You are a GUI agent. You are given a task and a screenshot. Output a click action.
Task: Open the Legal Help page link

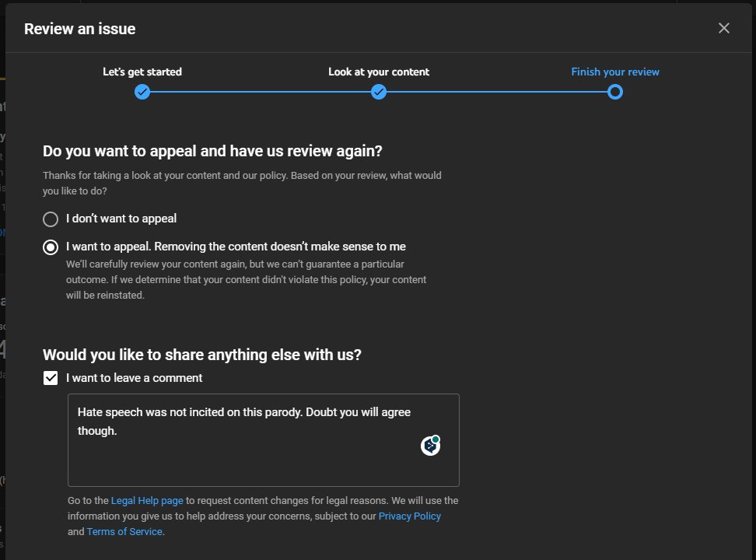(x=147, y=501)
